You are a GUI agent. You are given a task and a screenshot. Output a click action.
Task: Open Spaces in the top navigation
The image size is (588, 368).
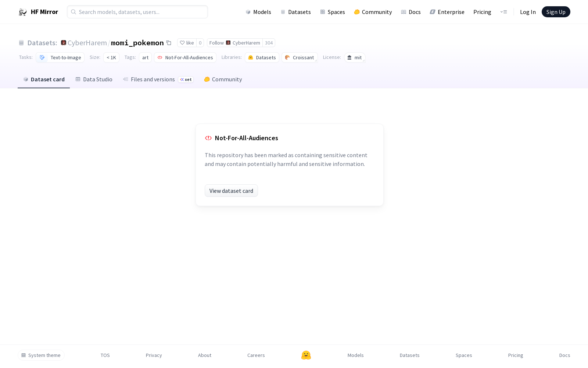click(332, 12)
